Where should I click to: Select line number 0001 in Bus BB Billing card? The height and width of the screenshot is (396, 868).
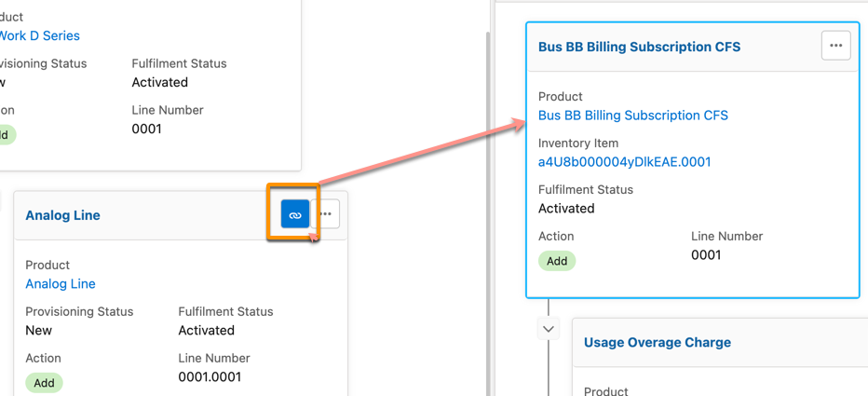coord(706,254)
